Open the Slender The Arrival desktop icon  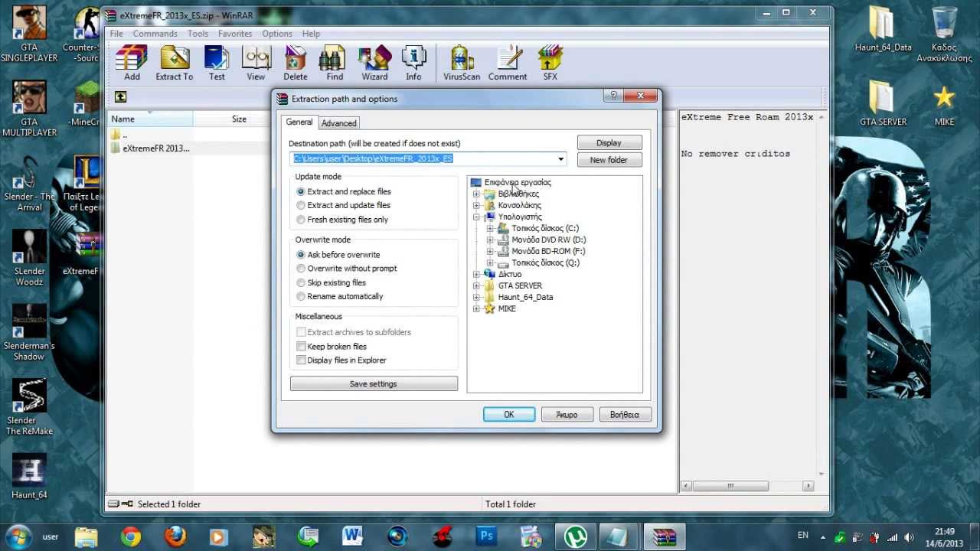tap(29, 184)
